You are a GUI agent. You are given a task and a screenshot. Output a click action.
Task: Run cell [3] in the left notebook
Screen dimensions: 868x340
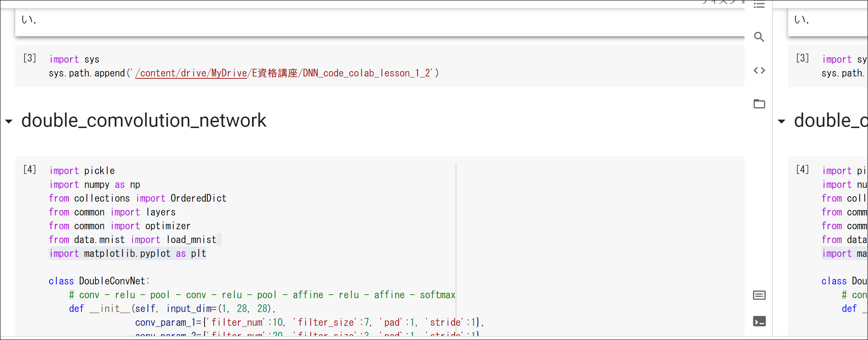click(x=30, y=58)
